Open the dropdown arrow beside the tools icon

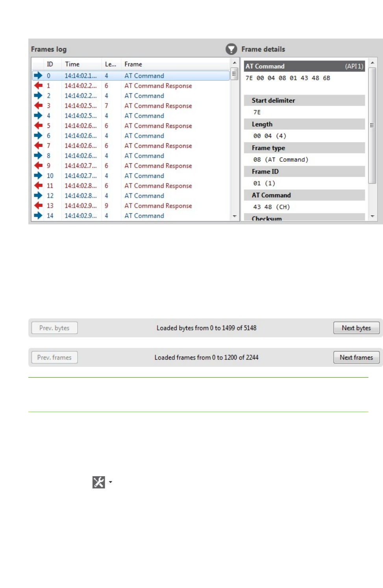click(111, 482)
